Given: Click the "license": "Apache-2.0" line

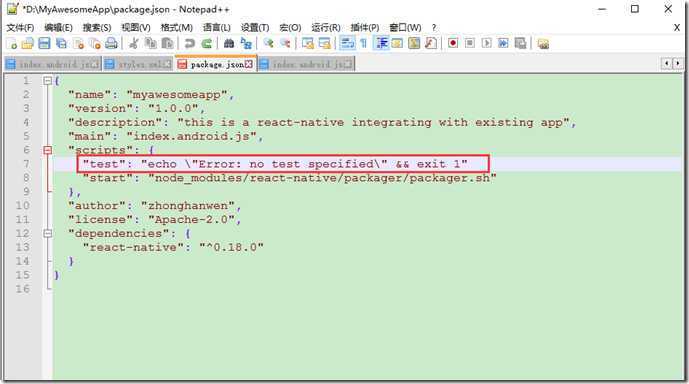Looking at the screenshot, I should (155, 220).
